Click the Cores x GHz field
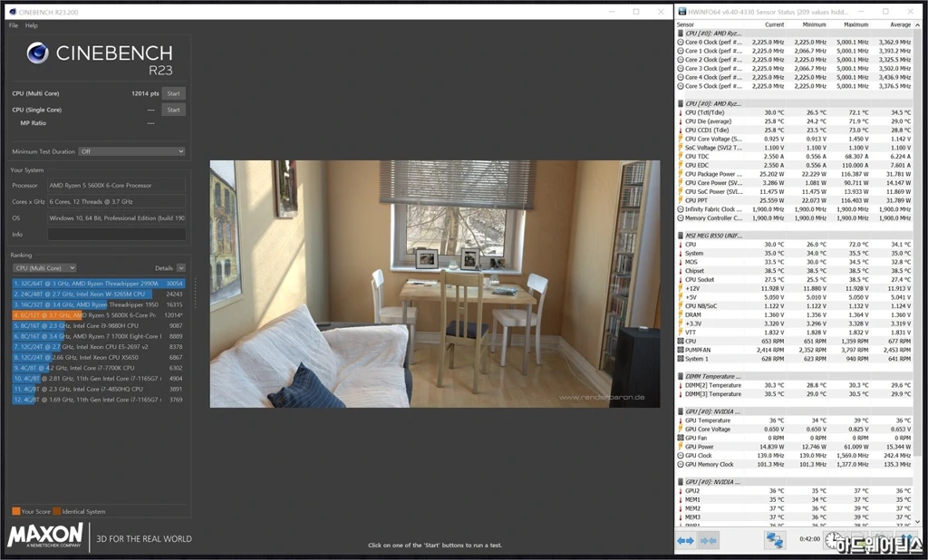Image resolution: width=928 pixels, height=560 pixels. click(x=117, y=202)
